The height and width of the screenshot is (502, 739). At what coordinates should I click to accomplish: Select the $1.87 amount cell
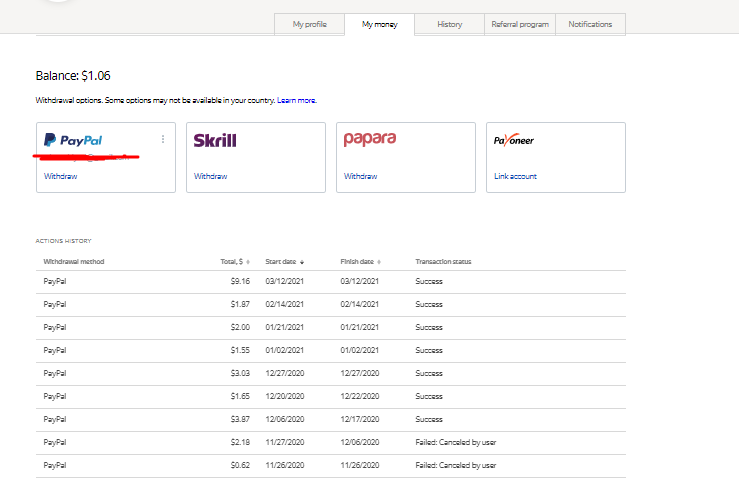(x=240, y=304)
